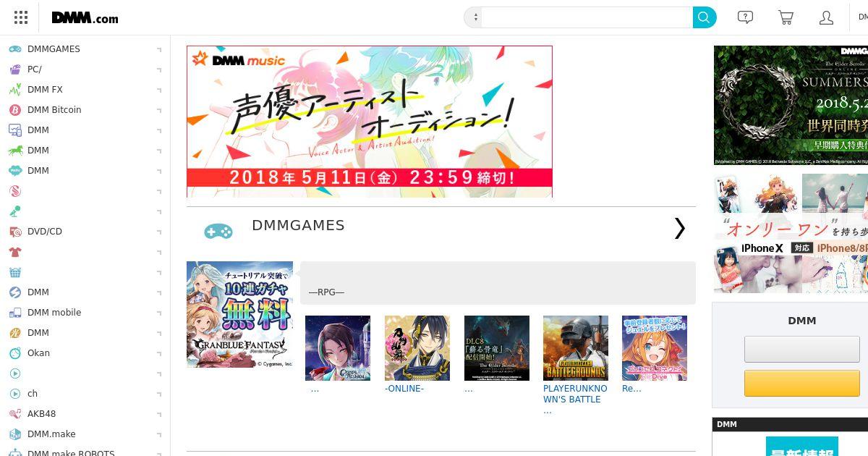Select DMMGAMES in the sidebar menu
Screen dimensions: 868x456
click(x=54, y=49)
